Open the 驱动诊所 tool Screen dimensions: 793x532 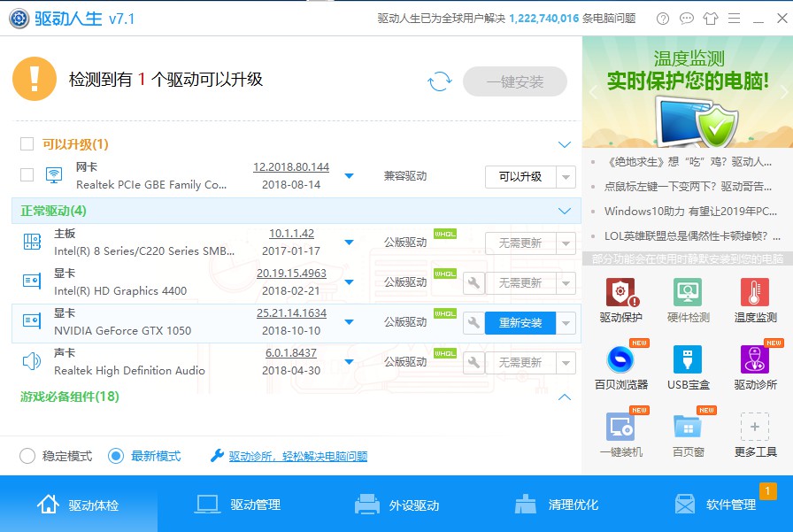click(755, 367)
